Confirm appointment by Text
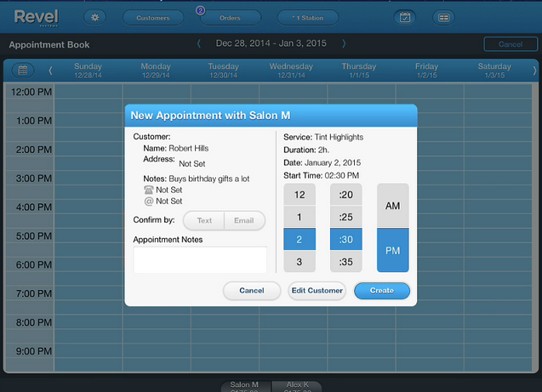 pyautogui.click(x=204, y=220)
